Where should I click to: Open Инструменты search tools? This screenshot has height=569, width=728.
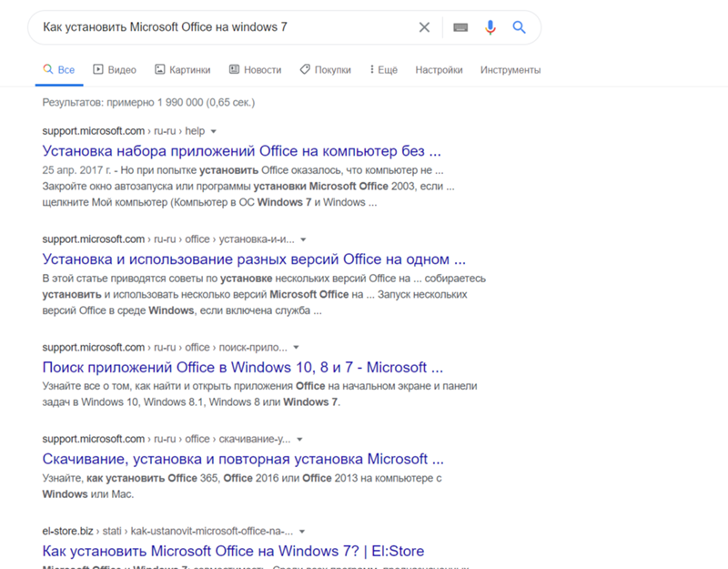(x=511, y=70)
